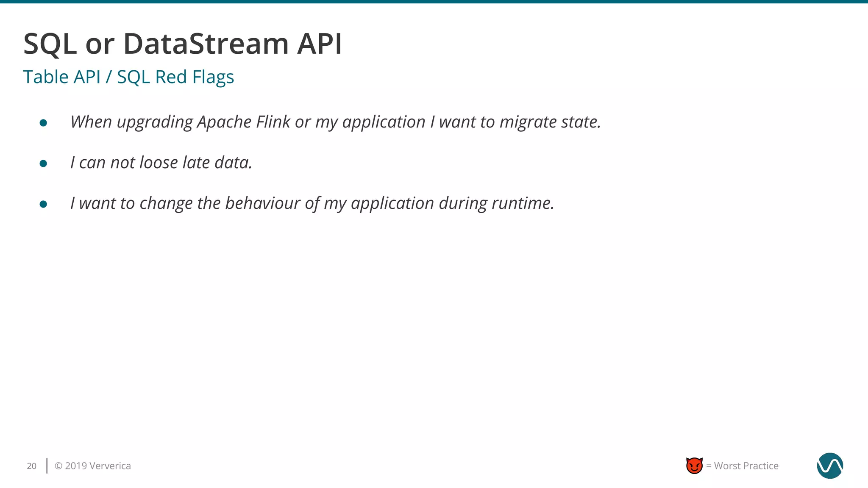Click bullet about changing behaviour during runtime
868x488 pixels.
click(x=312, y=203)
